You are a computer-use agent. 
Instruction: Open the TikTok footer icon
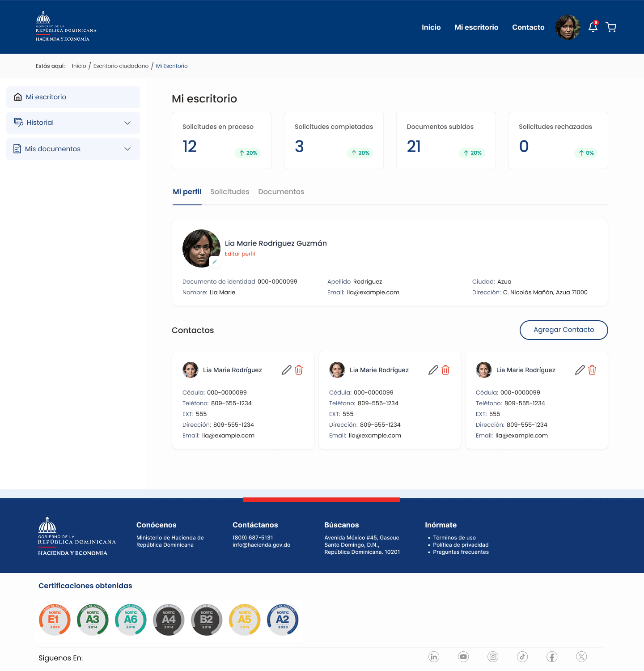pyautogui.click(x=522, y=657)
